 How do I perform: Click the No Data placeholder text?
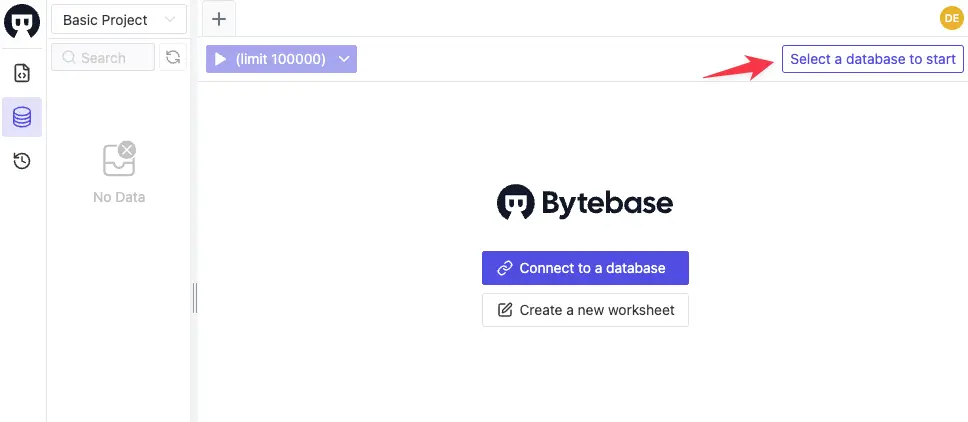(x=119, y=197)
